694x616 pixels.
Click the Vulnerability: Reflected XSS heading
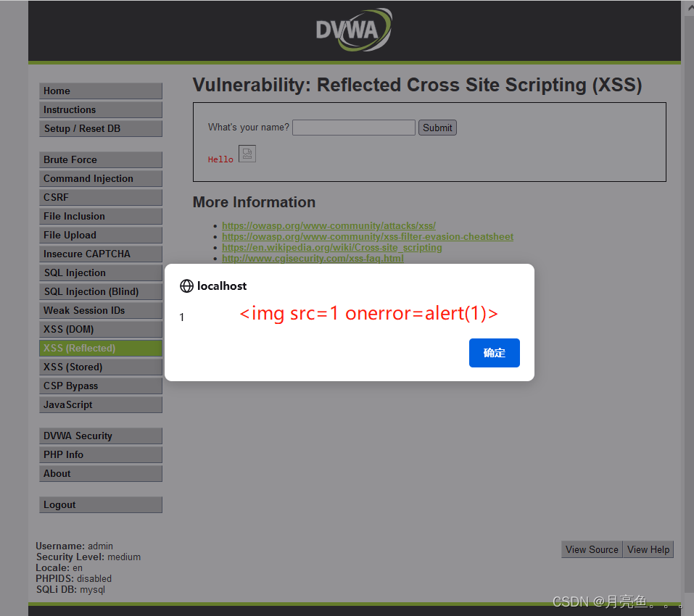tap(417, 85)
